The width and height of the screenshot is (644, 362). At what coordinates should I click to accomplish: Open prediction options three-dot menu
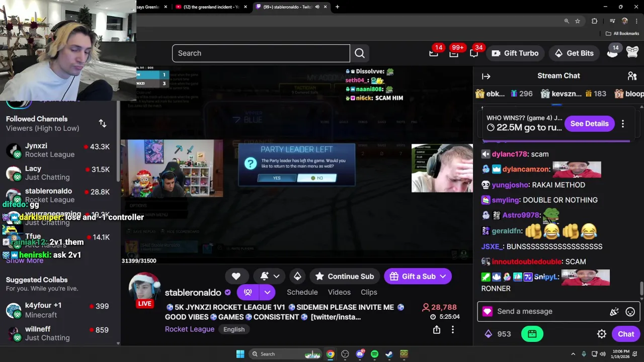623,124
